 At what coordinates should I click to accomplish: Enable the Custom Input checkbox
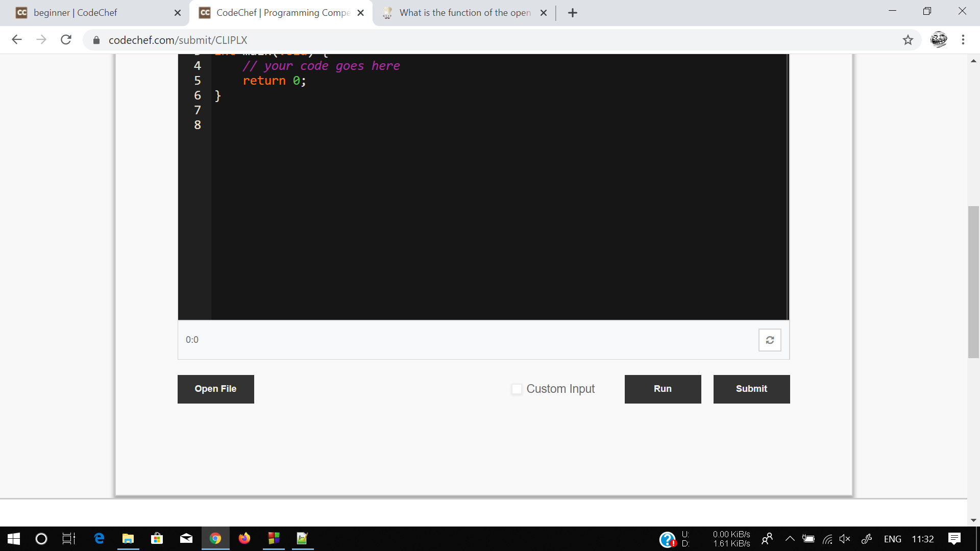coord(517,389)
